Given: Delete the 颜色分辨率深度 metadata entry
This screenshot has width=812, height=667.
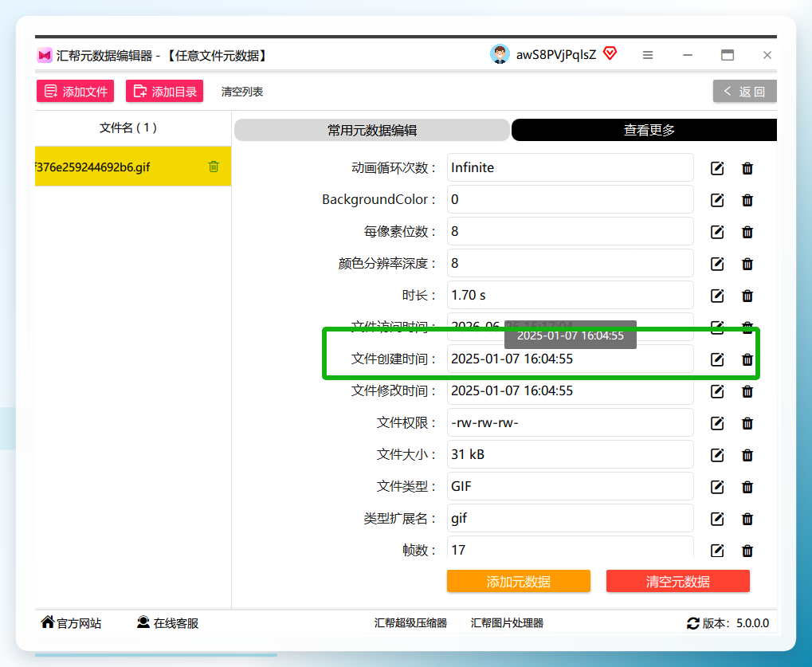Looking at the screenshot, I should (747, 264).
